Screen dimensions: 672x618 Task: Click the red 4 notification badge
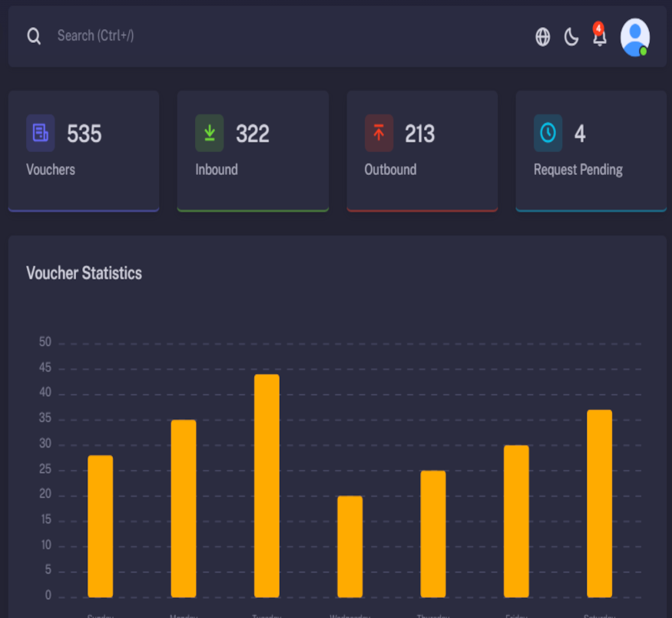[598, 28]
